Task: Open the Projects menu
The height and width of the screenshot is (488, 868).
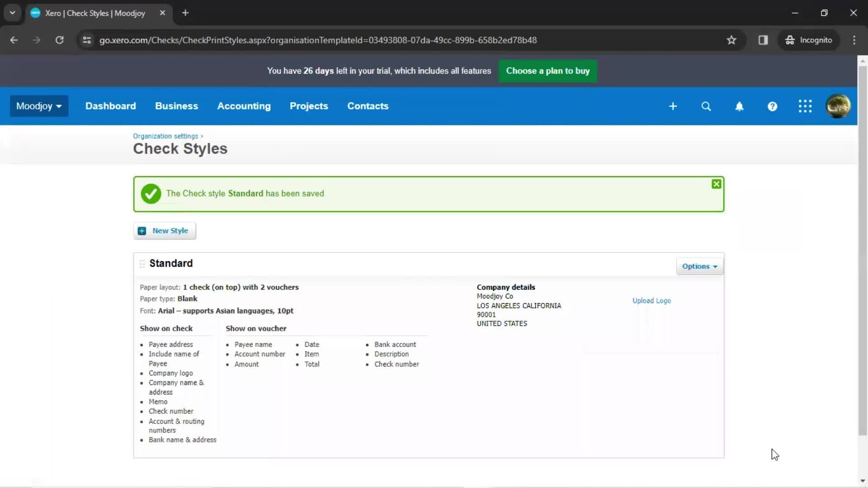Action: 309,106
